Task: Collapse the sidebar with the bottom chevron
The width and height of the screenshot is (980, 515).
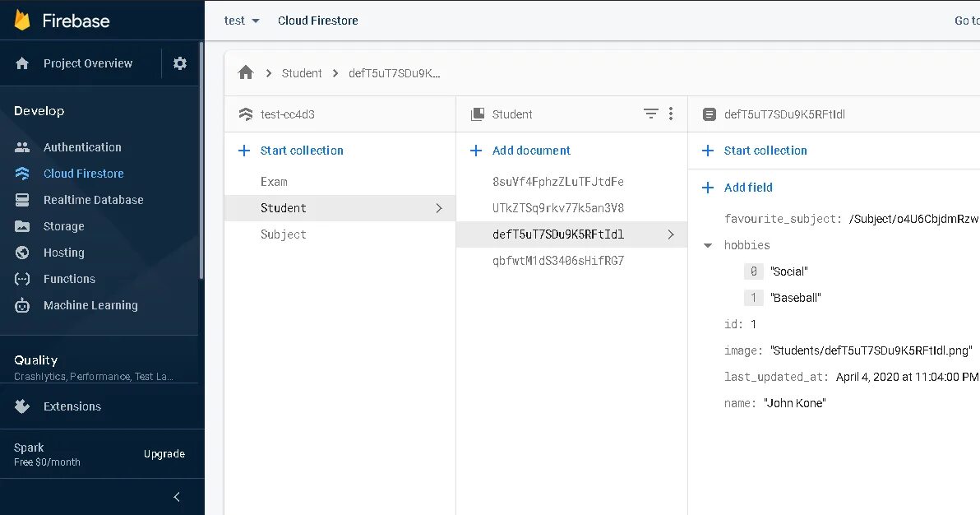Action: point(177,497)
